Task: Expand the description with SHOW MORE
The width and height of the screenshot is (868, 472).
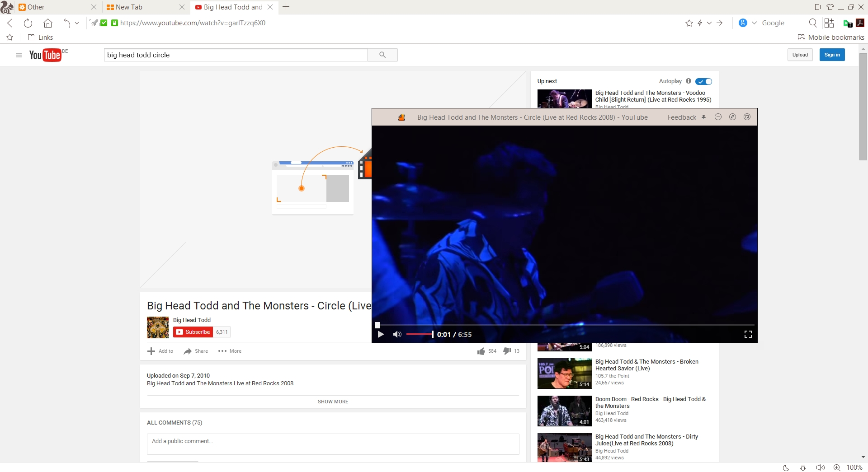Action: point(333,402)
